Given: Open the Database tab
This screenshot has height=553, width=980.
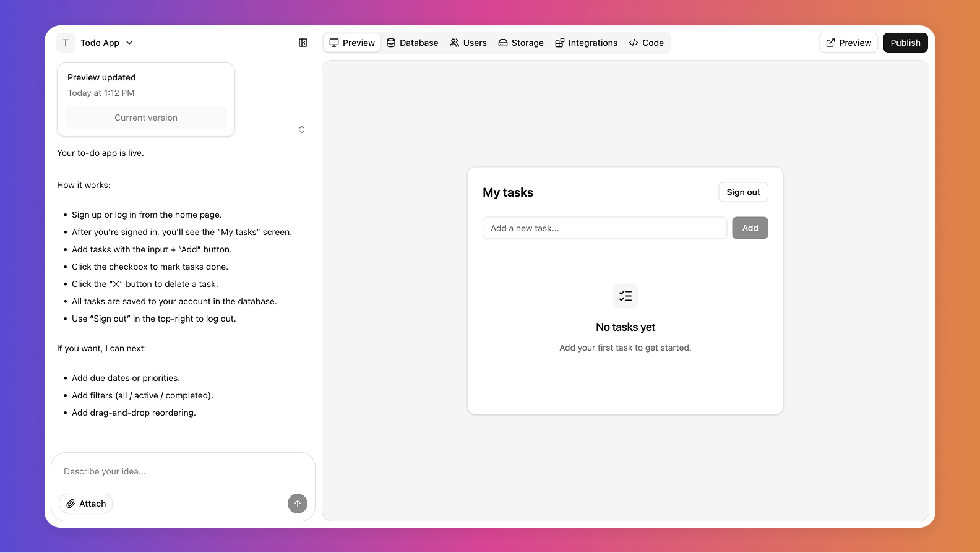Looking at the screenshot, I should [x=413, y=43].
